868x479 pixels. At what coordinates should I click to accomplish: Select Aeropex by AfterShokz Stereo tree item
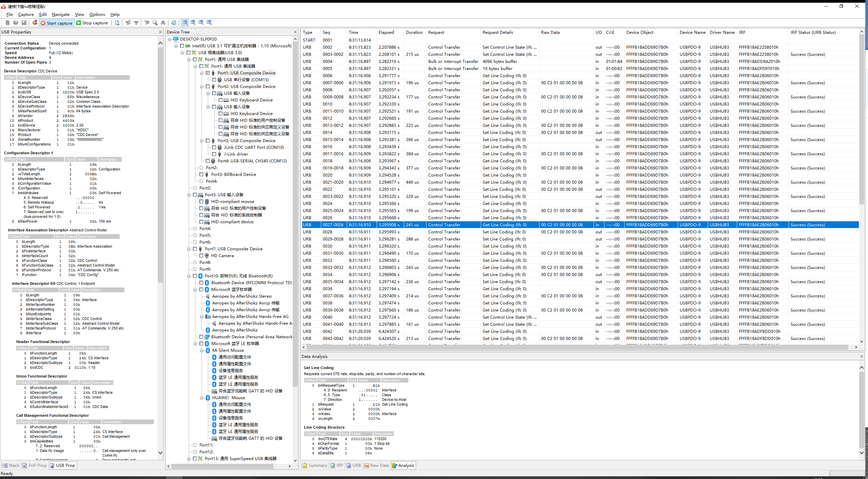[242, 296]
